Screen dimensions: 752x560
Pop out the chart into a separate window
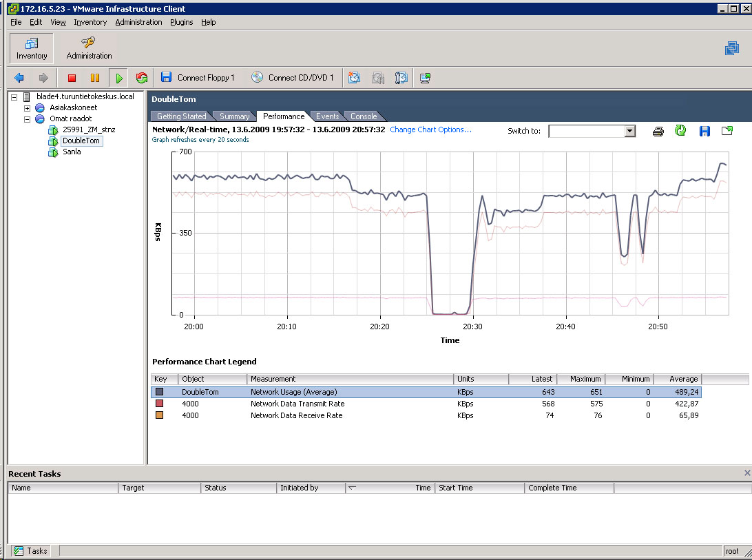tap(727, 131)
